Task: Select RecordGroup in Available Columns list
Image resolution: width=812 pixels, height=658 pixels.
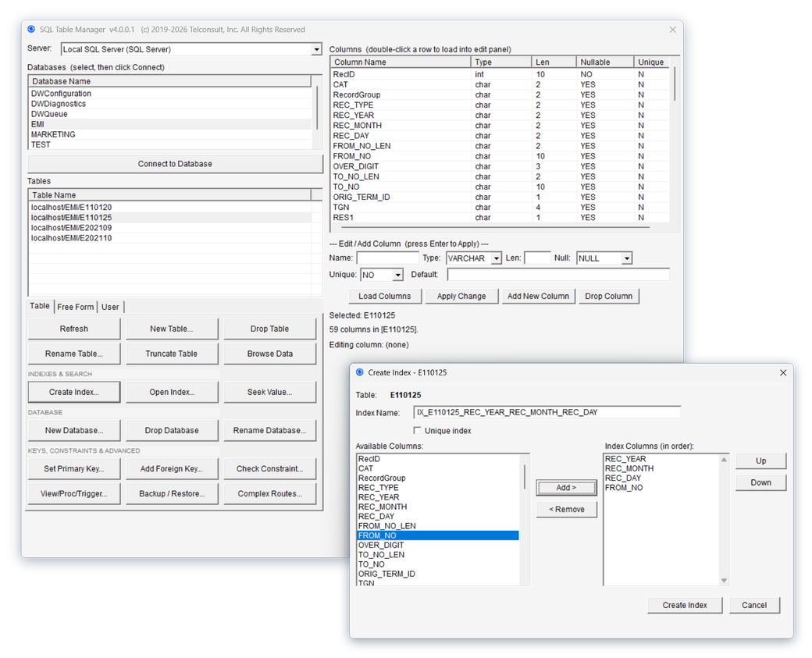Action: point(438,478)
